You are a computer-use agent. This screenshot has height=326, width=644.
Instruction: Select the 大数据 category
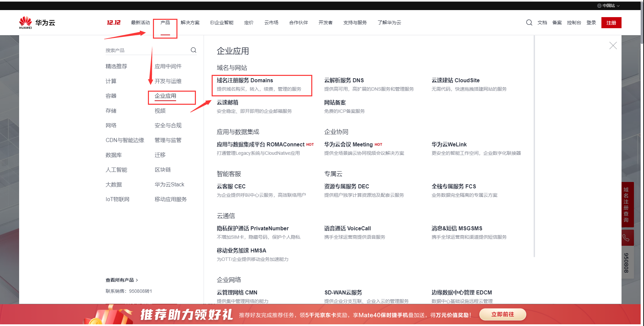click(114, 185)
